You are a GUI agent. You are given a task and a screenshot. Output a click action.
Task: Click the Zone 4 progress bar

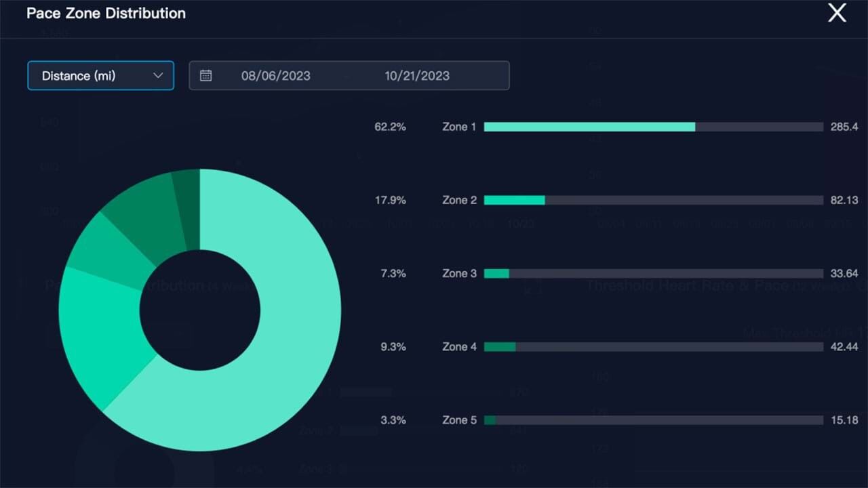(653, 346)
